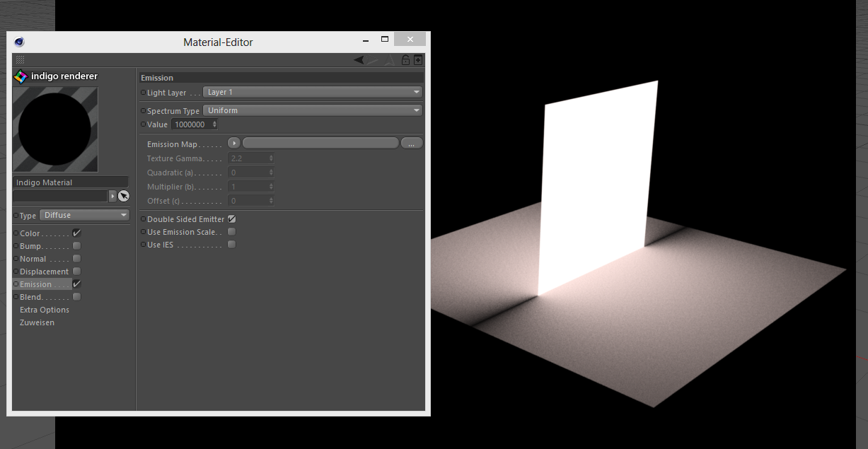Click the Emission Map triangle arrow button
Image resolution: width=868 pixels, height=449 pixels.
tap(234, 144)
